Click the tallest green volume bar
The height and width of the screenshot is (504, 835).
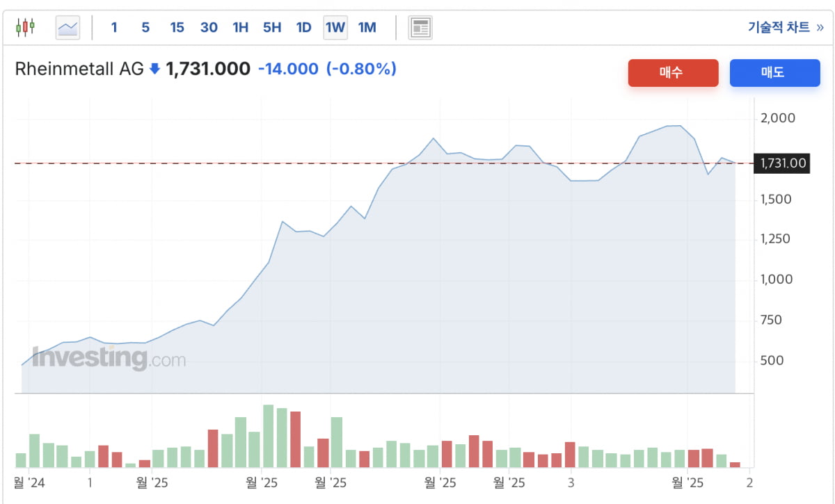click(268, 436)
